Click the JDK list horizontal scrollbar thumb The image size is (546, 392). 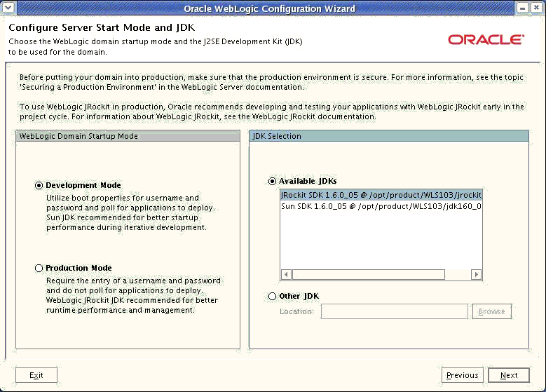click(x=369, y=275)
